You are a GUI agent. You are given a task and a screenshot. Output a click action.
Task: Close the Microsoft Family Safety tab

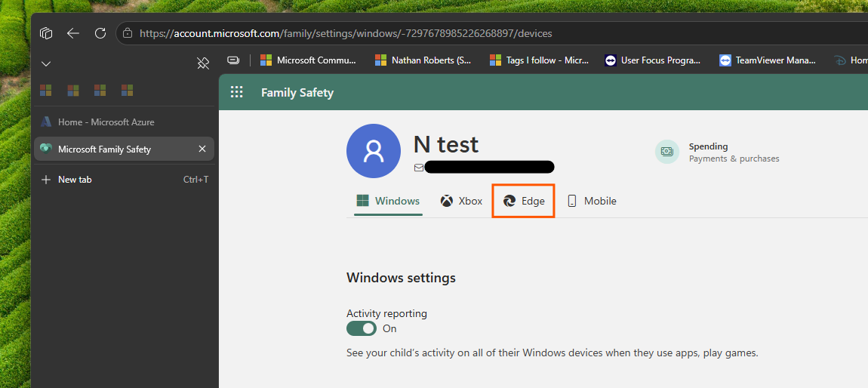(202, 149)
